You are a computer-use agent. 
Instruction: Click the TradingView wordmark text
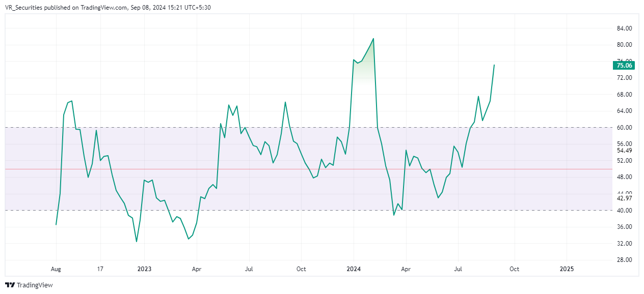pos(35,285)
